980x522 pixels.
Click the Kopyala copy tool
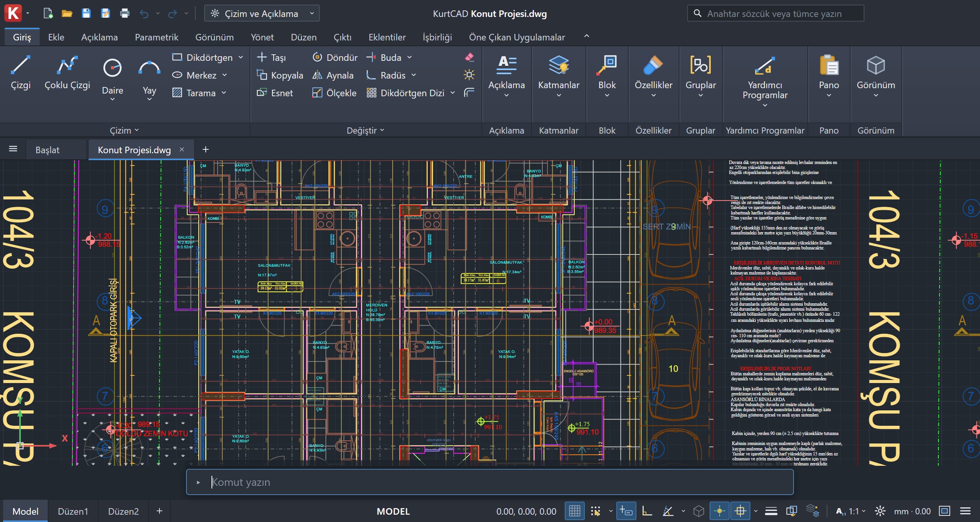click(x=280, y=75)
